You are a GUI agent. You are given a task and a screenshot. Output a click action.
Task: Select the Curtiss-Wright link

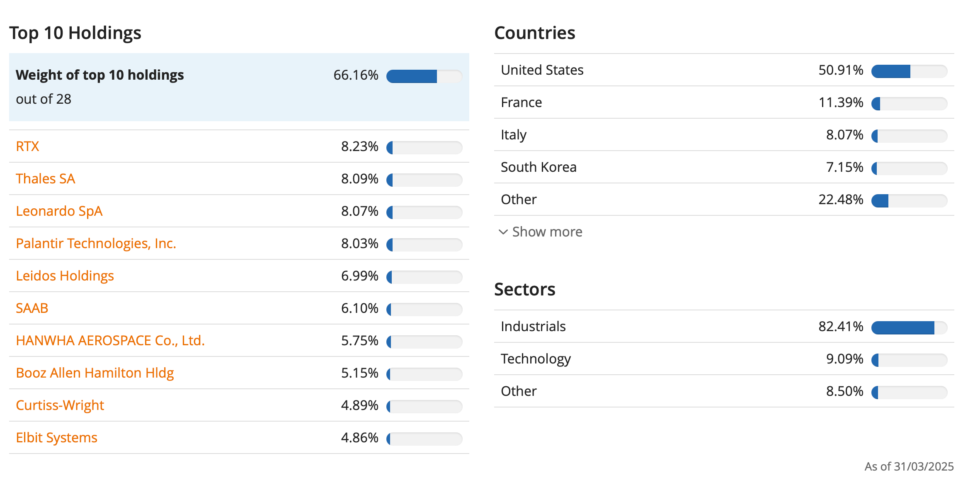coord(60,405)
